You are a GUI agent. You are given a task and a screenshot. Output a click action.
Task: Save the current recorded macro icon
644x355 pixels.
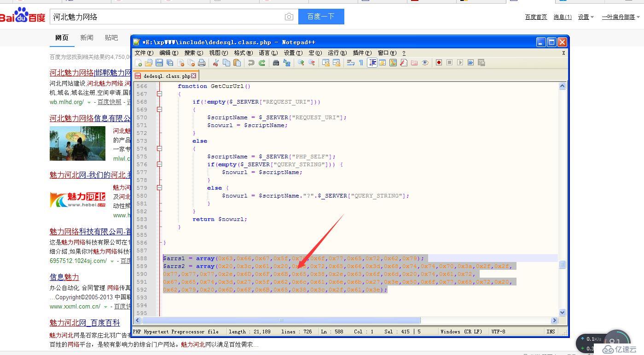(x=481, y=63)
